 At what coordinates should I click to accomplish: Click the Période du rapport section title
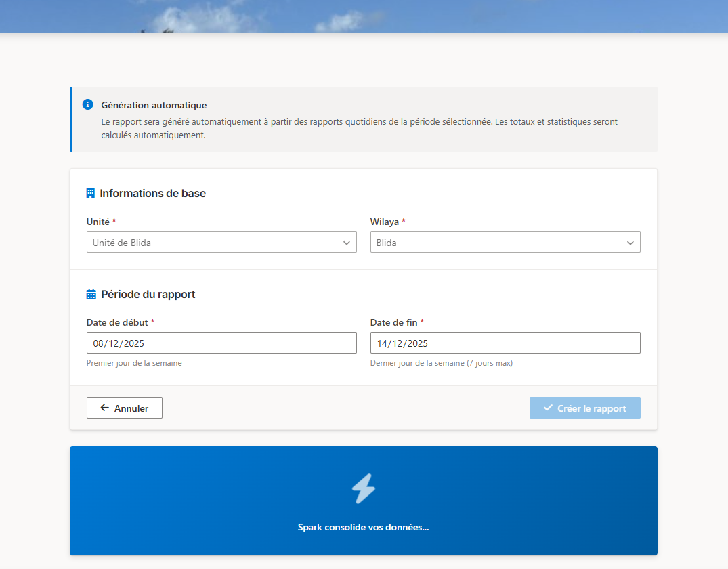click(x=148, y=294)
